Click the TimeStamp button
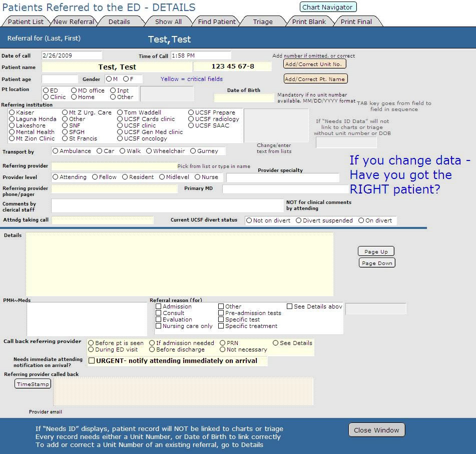The width and height of the screenshot is (476, 454). tap(33, 384)
